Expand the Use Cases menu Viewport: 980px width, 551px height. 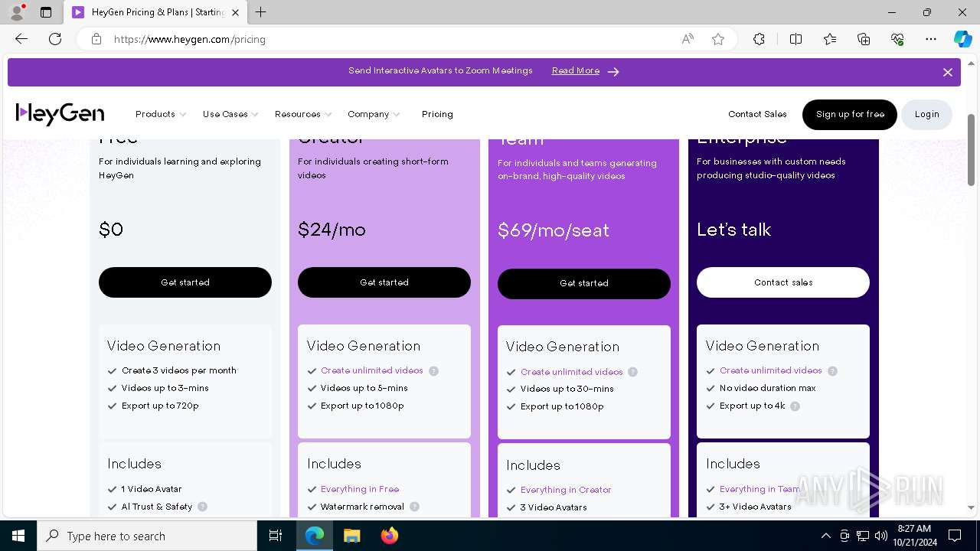pyautogui.click(x=230, y=114)
